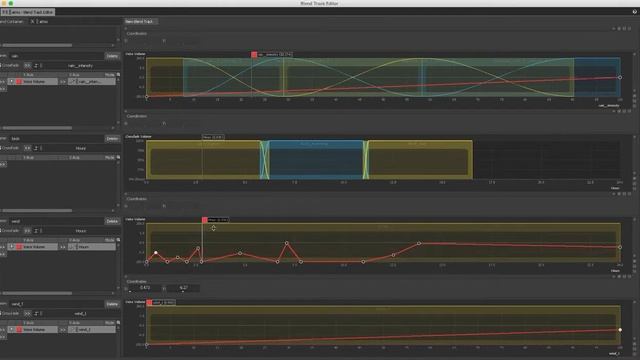Open crossfade parameter selector for rain track
The height and width of the screenshot is (360, 640).
[27, 65]
